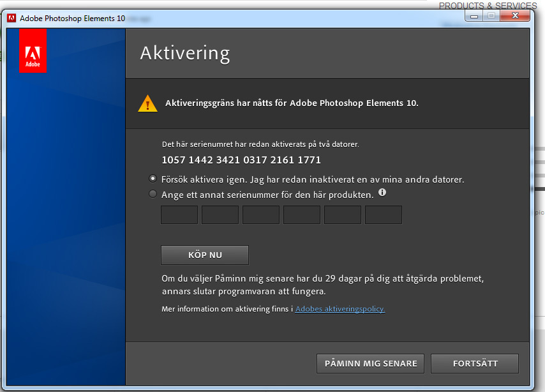Click the Adobe logo in sidebar
545x392 pixels.
point(33,51)
